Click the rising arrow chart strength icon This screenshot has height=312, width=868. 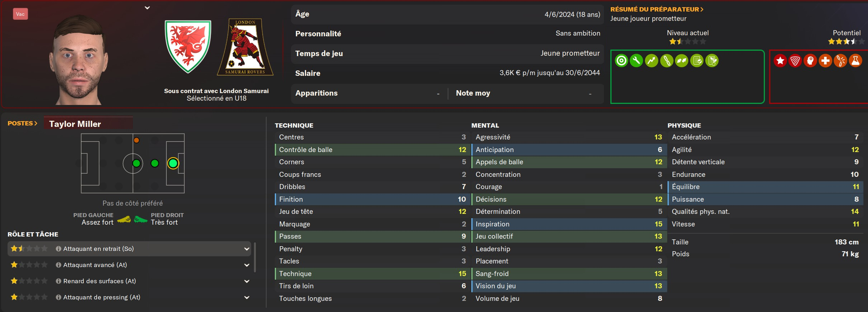pyautogui.click(x=651, y=61)
